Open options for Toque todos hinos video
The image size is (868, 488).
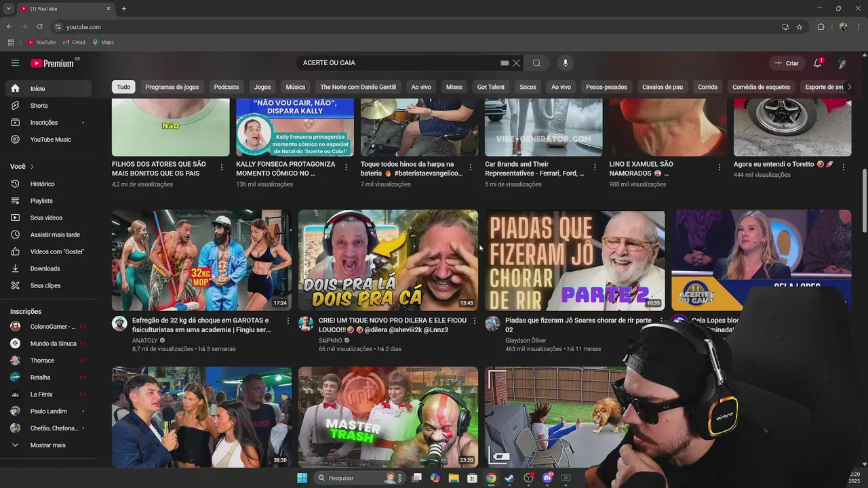471,167
